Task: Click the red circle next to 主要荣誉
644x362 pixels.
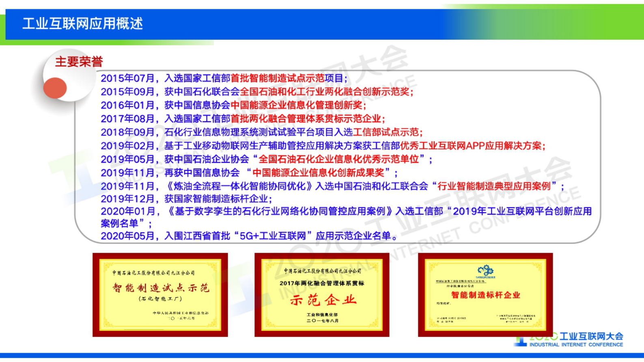Action: [x=55, y=88]
